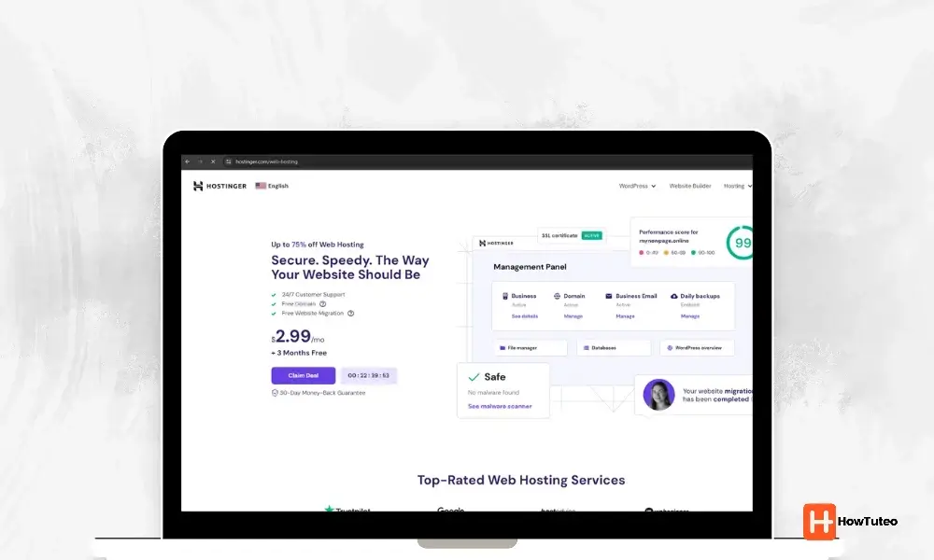This screenshot has width=934, height=560.
Task: Open the Databases button
Action: coord(614,347)
